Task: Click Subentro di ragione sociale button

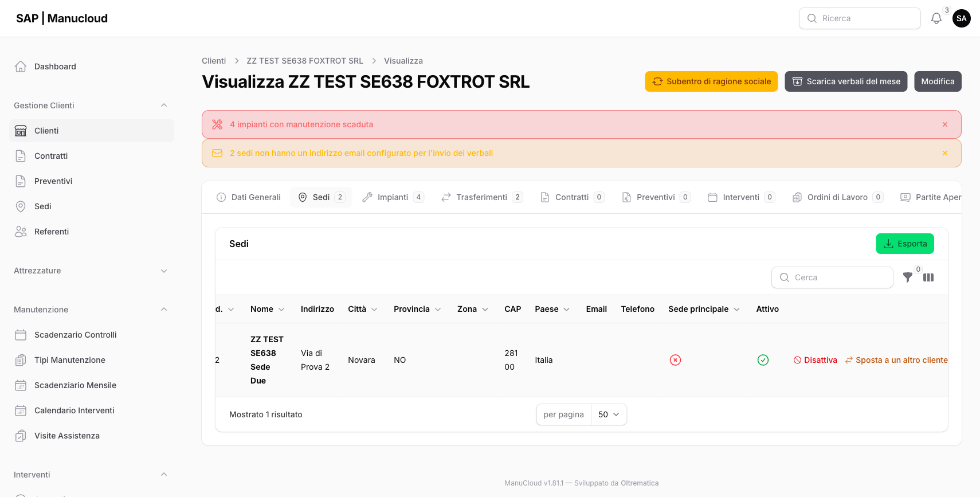Action: (x=711, y=81)
